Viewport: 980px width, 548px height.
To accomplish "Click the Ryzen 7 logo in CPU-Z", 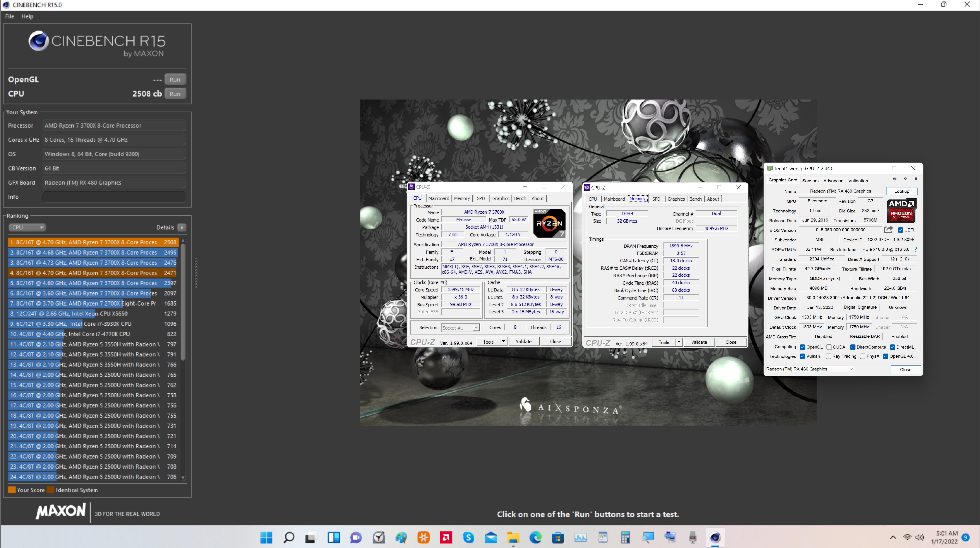I will (549, 223).
